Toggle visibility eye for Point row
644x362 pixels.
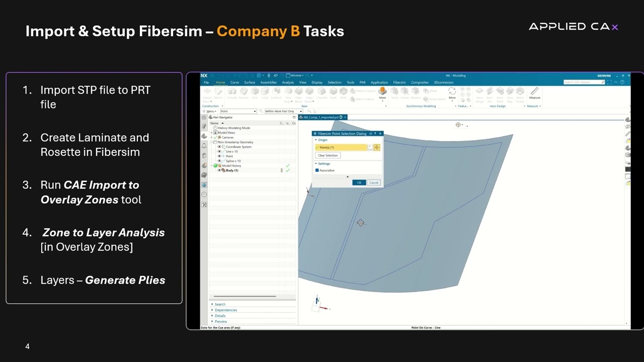tap(219, 156)
